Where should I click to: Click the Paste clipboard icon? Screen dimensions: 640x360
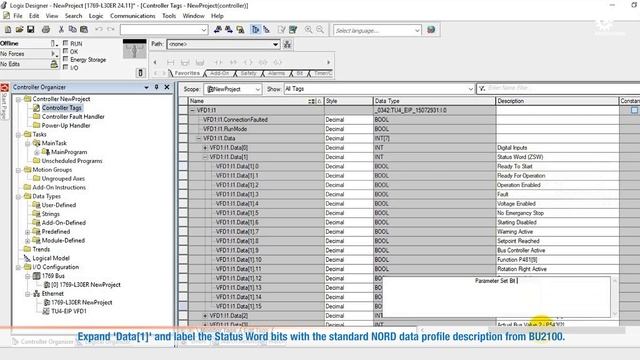(84, 30)
